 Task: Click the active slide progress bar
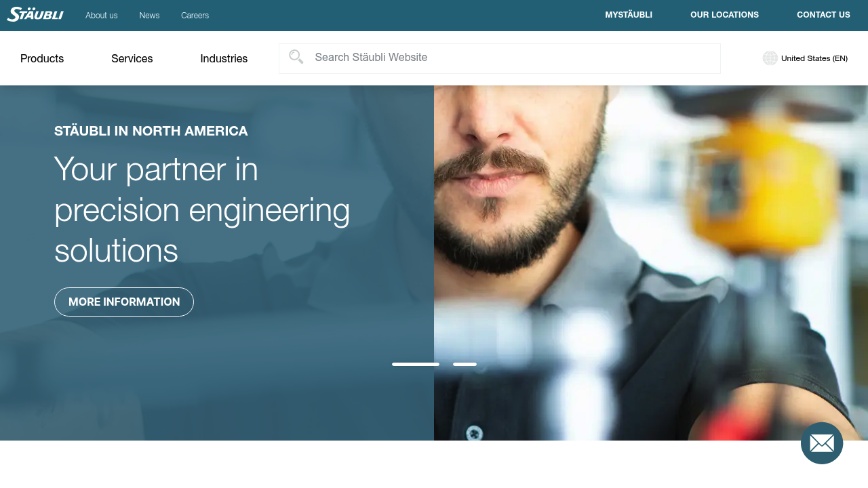coord(416,364)
